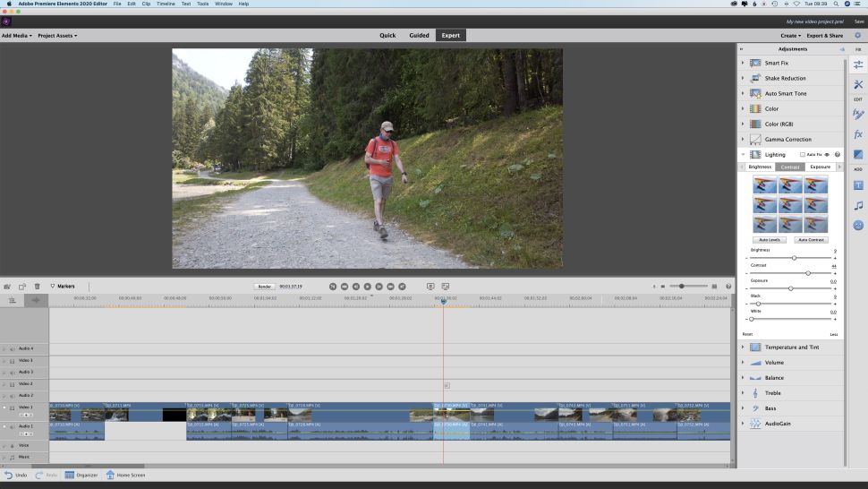868x489 pixels.
Task: Open the Timeline menu
Action: (x=166, y=4)
